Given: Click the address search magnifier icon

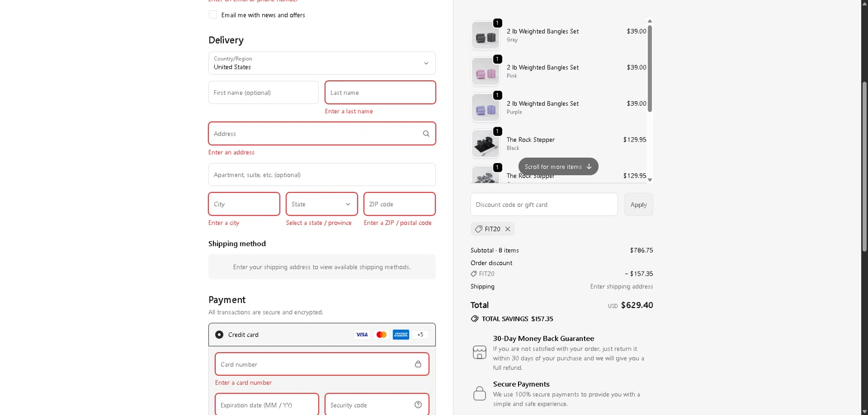Looking at the screenshot, I should pyautogui.click(x=426, y=134).
